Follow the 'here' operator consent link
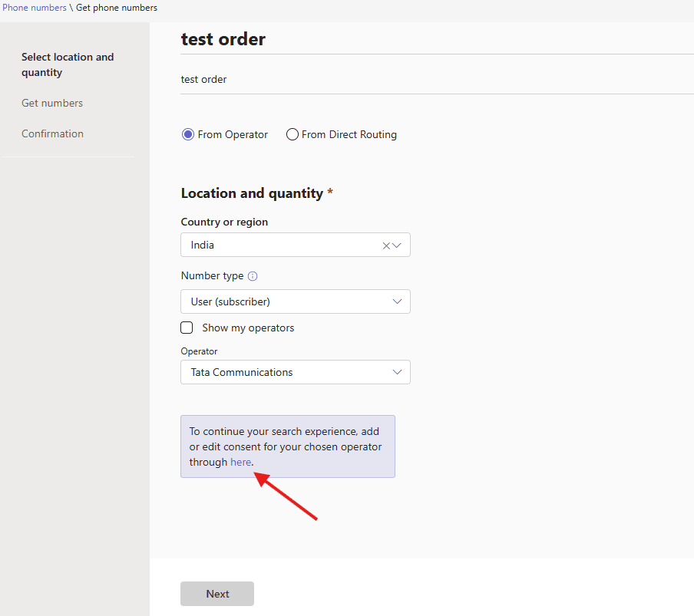The width and height of the screenshot is (694, 616). coord(240,462)
